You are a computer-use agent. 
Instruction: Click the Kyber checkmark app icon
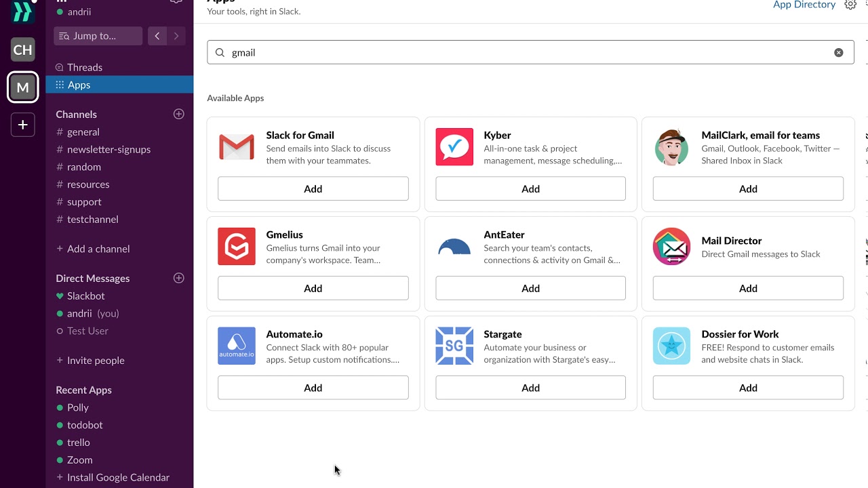coord(454,147)
